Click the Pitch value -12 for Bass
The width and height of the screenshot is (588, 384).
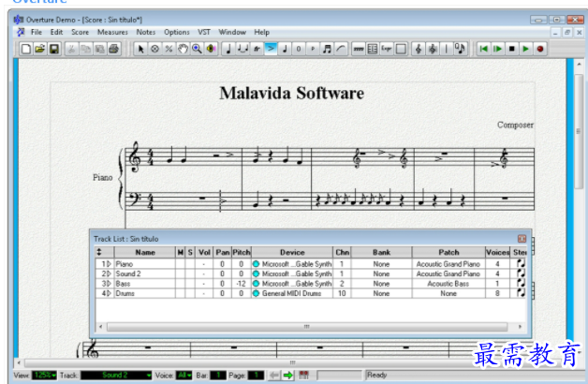click(x=242, y=284)
